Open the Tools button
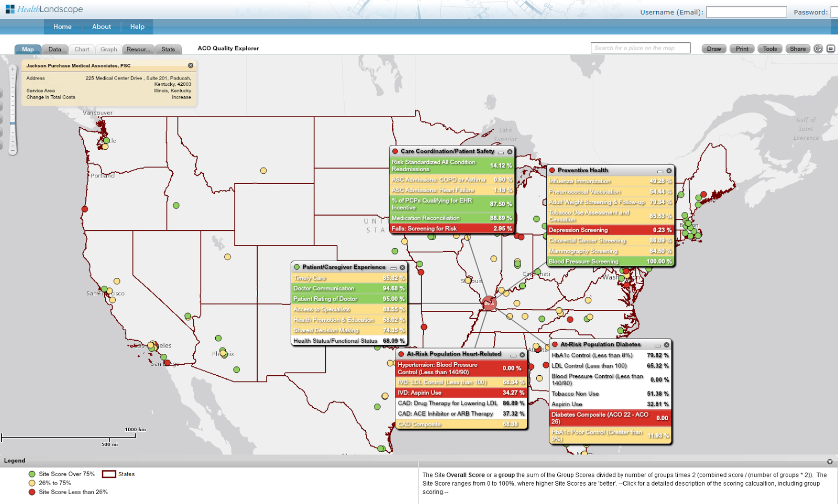The width and height of the screenshot is (838, 504). point(769,49)
